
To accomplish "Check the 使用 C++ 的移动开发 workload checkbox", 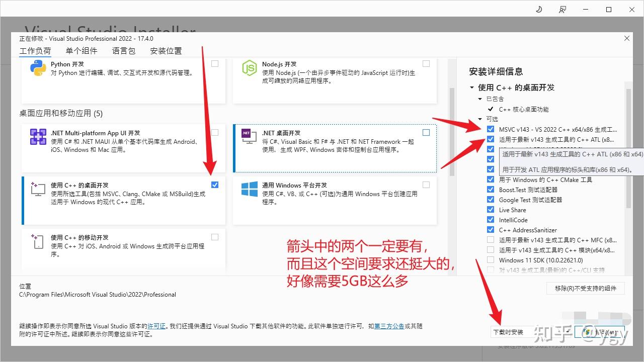I will (x=215, y=237).
